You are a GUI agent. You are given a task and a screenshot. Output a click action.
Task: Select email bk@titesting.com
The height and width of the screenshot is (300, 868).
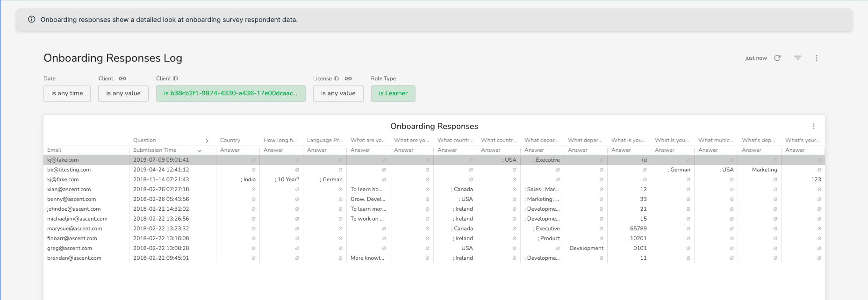[x=69, y=170]
